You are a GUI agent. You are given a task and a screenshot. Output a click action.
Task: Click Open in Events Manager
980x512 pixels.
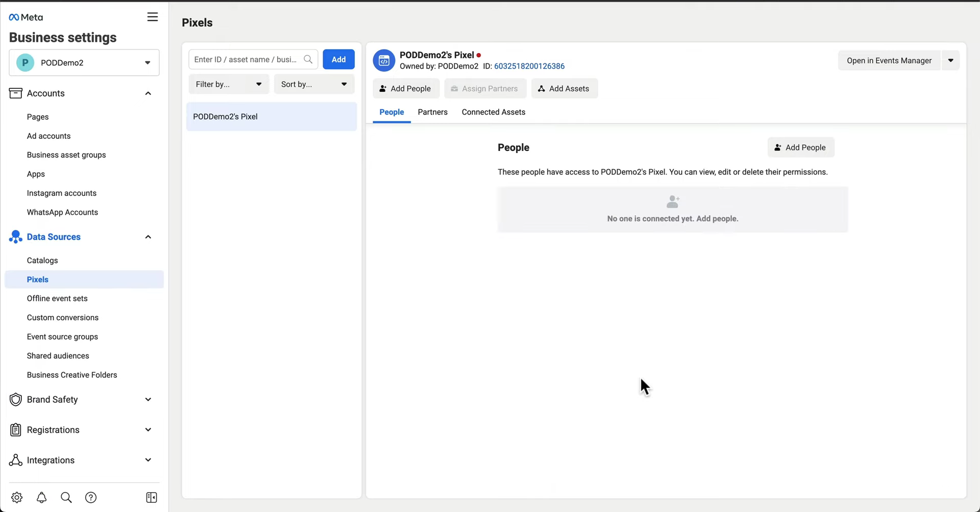[889, 61]
